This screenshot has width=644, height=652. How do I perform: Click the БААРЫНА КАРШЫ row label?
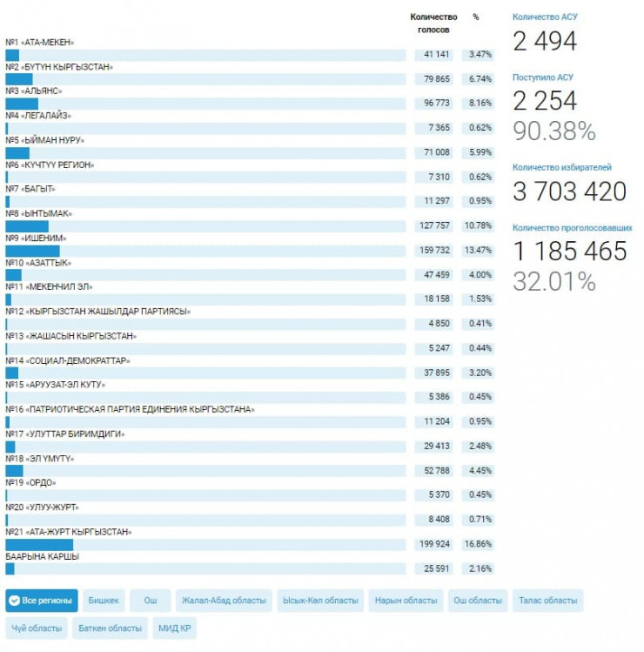click(40, 555)
